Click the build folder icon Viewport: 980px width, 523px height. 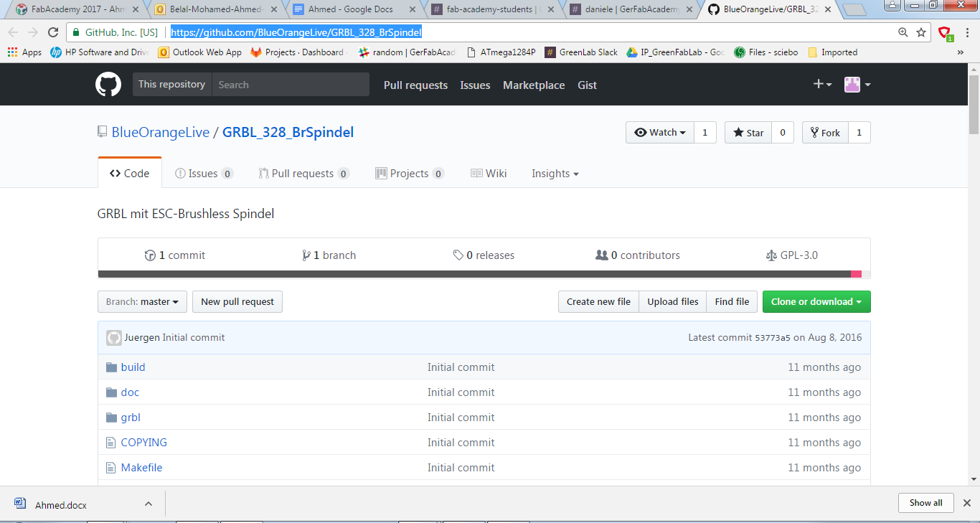point(111,367)
